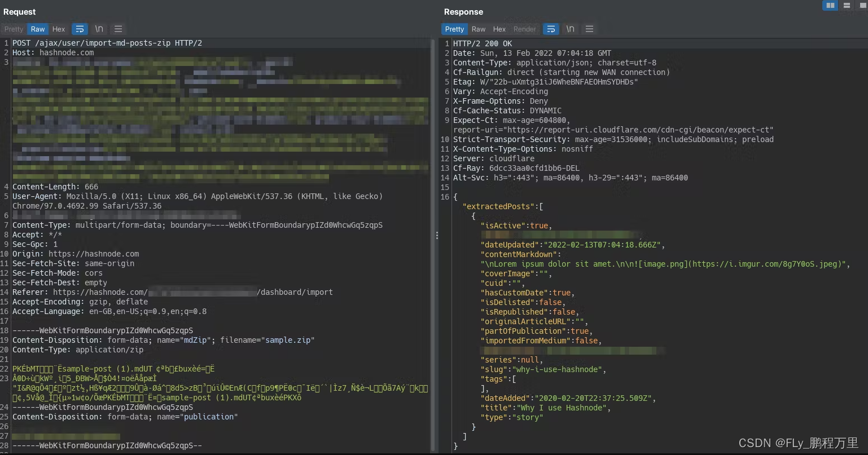Click the dotted divider handle between panes

click(x=437, y=235)
